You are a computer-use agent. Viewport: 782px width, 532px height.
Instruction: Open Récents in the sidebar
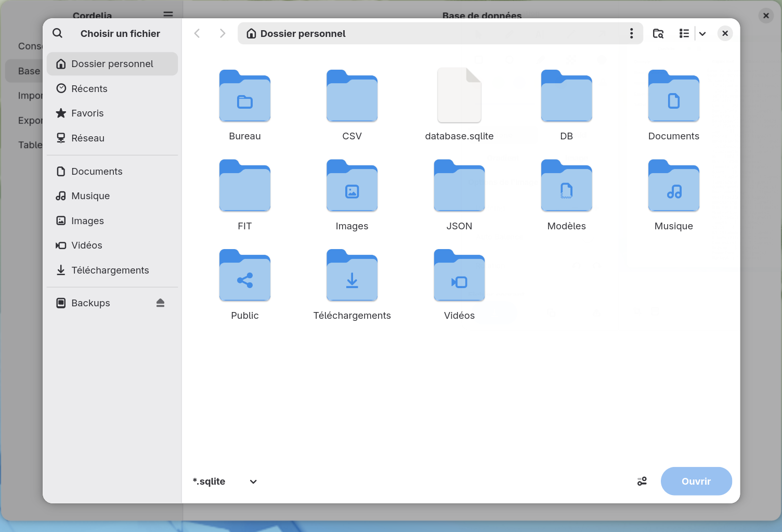[x=112, y=88]
